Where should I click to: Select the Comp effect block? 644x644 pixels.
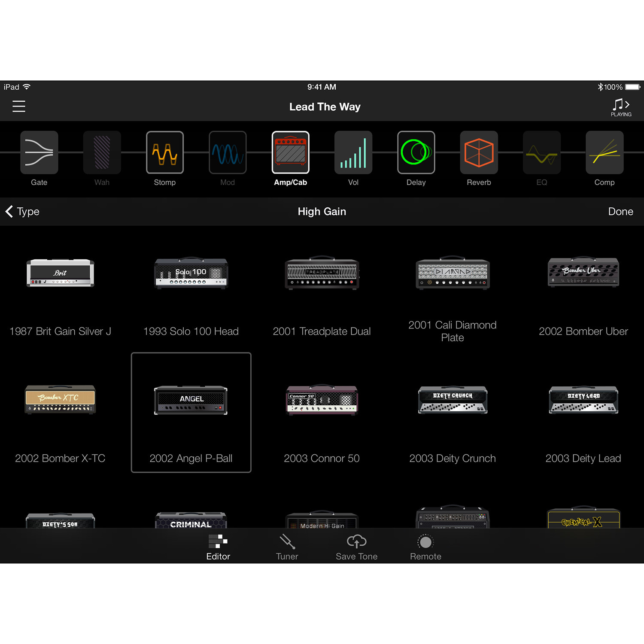(x=604, y=152)
